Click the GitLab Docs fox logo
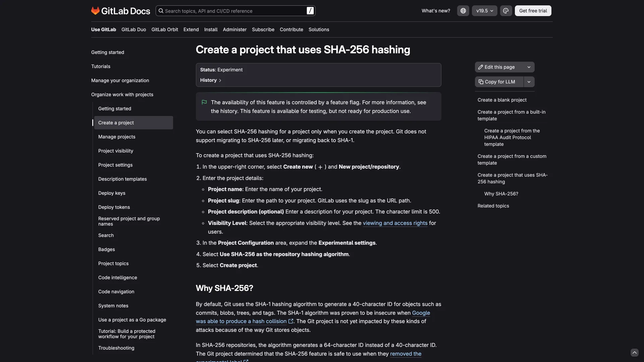Screen dimensions: 644x362 pyautogui.click(x=95, y=11)
